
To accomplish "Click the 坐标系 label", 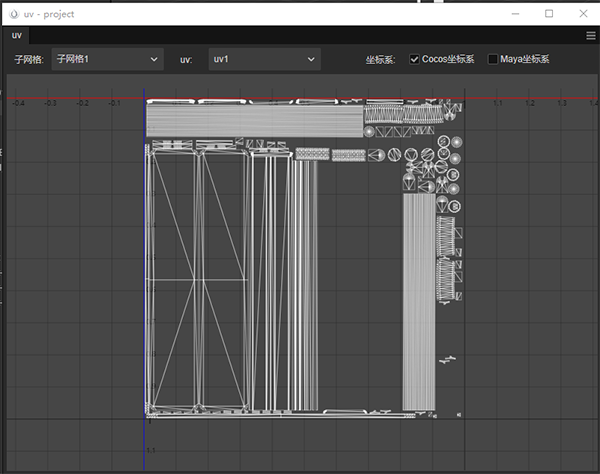I will [x=380, y=60].
